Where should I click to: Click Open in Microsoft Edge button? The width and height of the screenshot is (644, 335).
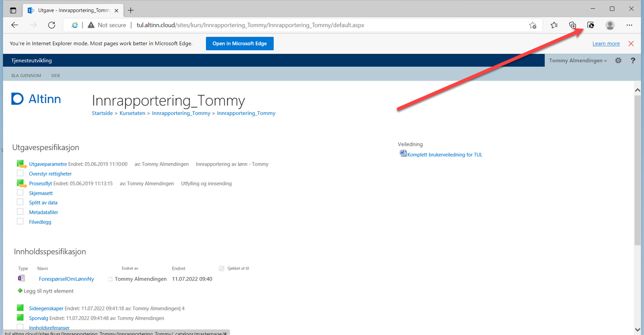click(240, 43)
